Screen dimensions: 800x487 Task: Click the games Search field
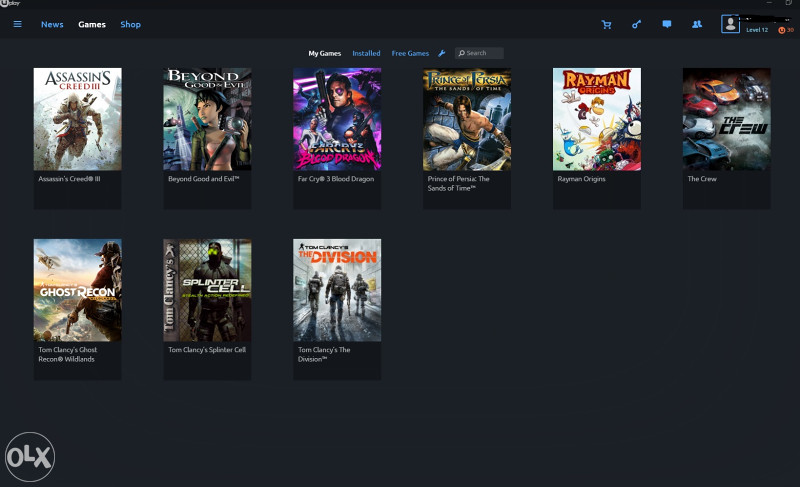click(479, 53)
